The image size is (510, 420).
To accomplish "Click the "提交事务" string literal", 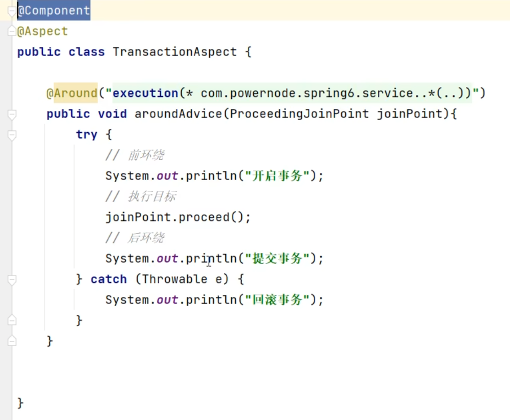I will [x=277, y=258].
